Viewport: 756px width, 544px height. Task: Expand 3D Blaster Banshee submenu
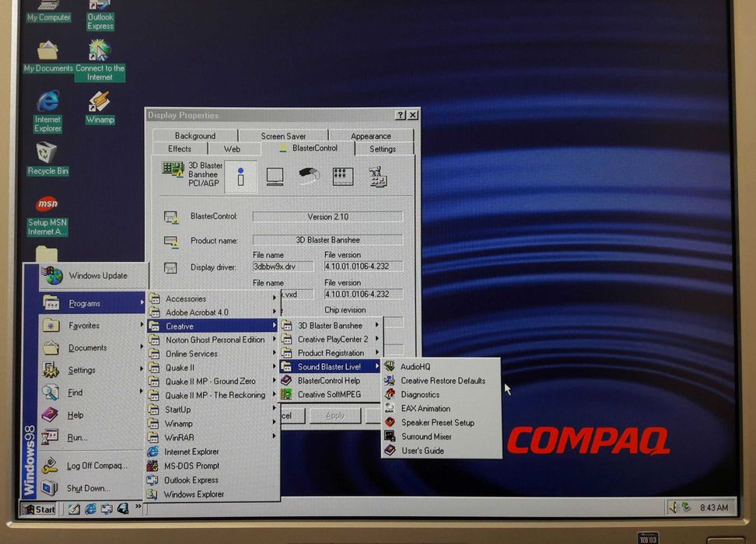click(330, 326)
